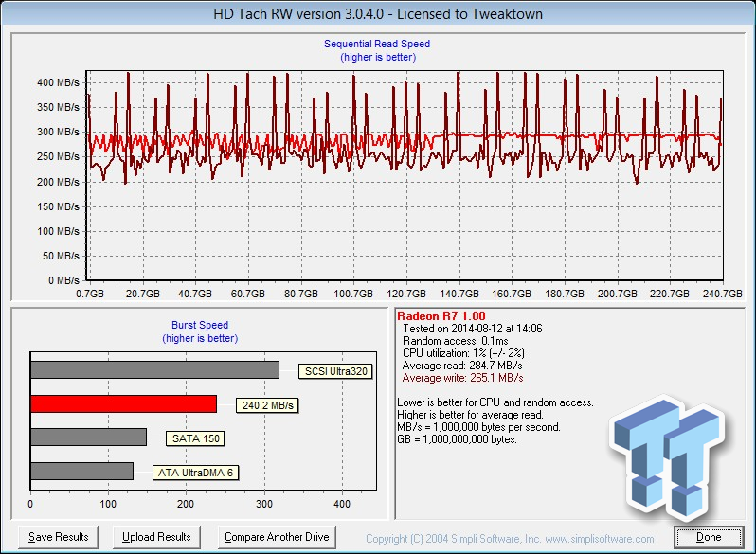
Task: Click the '100 MB/s' axis label
Action: click(x=58, y=231)
